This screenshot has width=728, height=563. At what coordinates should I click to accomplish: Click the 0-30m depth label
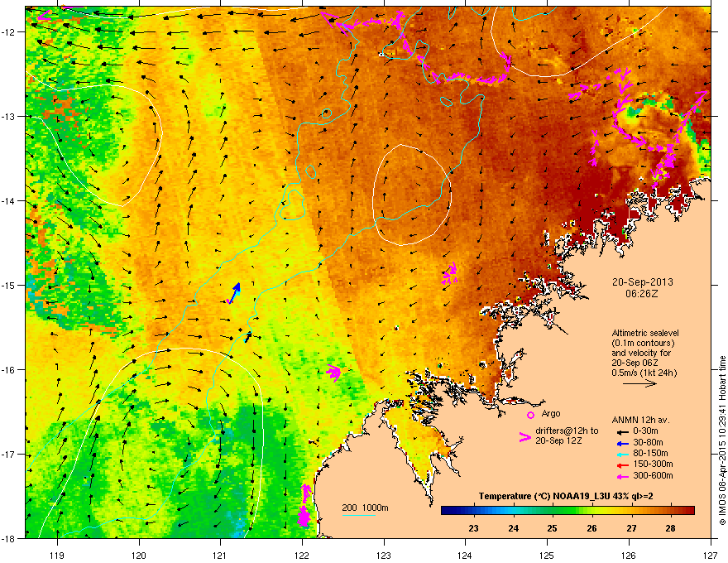[x=645, y=431]
